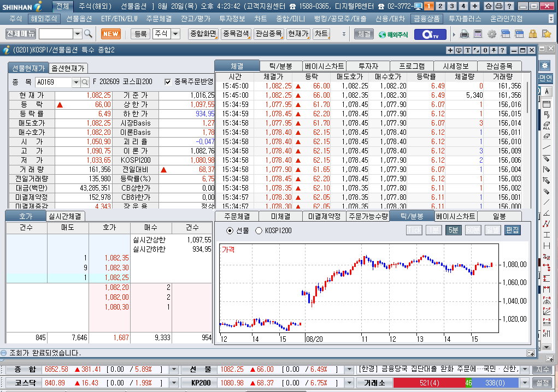Expand the menu bar overflow arrow
558x392 pixels.
pos(551,19)
